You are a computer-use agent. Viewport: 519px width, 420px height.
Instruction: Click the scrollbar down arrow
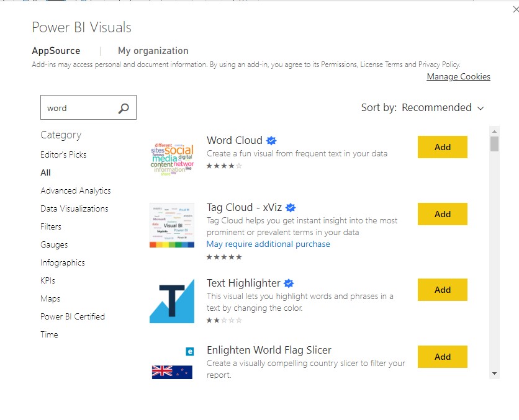pyautogui.click(x=495, y=373)
